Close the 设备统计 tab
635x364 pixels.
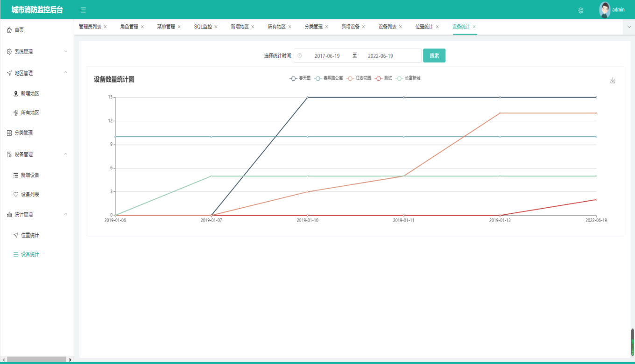click(474, 27)
